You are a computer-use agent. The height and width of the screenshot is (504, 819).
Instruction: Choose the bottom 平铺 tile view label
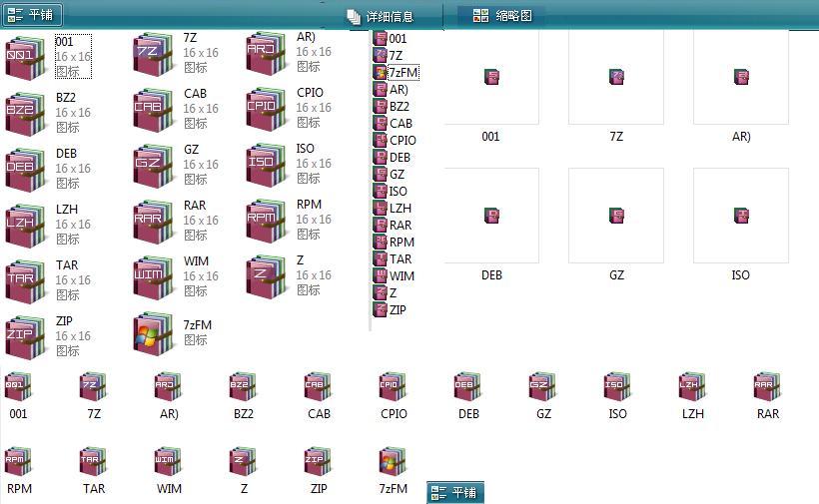pyautogui.click(x=463, y=492)
